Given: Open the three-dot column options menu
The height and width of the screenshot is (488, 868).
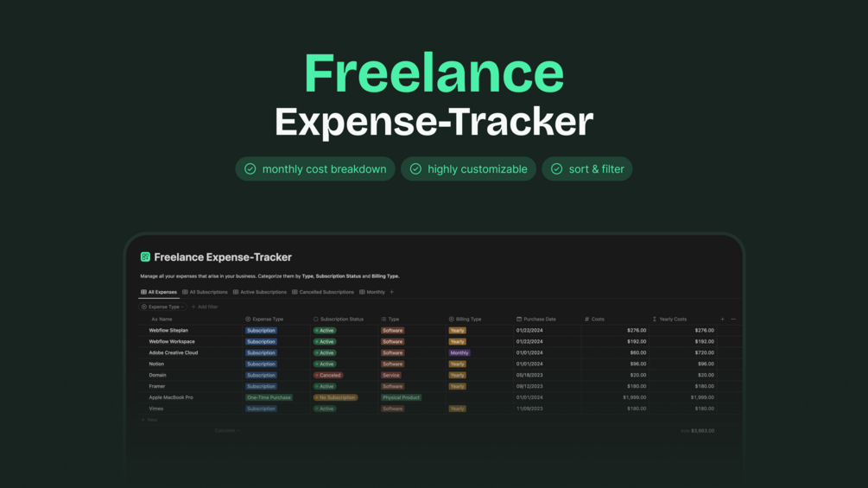Looking at the screenshot, I should [733, 320].
